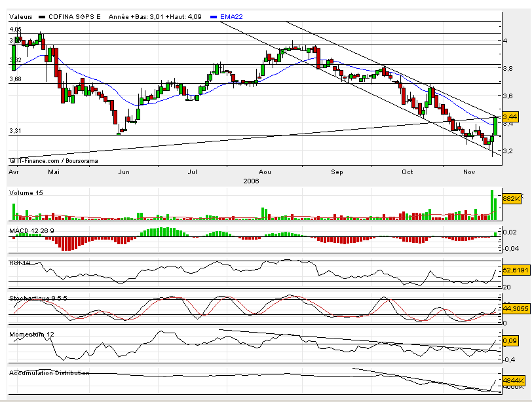Click the RSI 14 indicator title
This screenshot has height=402, width=532.
[20, 263]
